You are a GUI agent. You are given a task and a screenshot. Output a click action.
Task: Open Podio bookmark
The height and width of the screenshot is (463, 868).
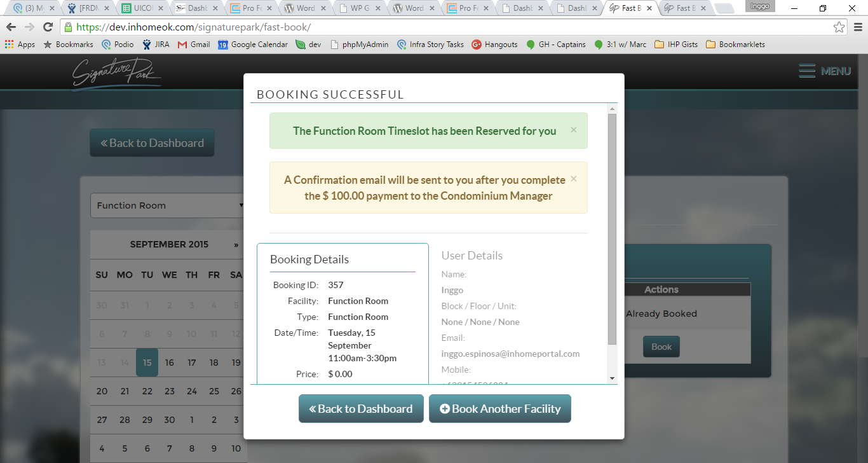tap(118, 45)
